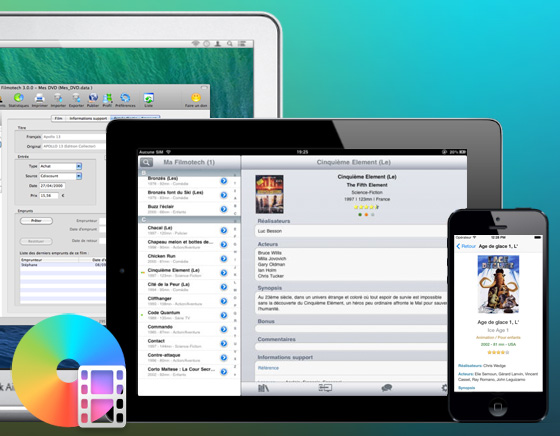Tap detail arrow for Cliffhanger
The height and width of the screenshot is (436, 560).
pyautogui.click(x=224, y=301)
